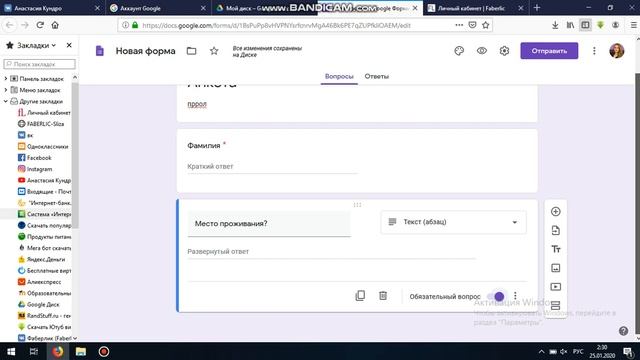Open the Windows Start menu
640x360 pixels.
point(11,351)
